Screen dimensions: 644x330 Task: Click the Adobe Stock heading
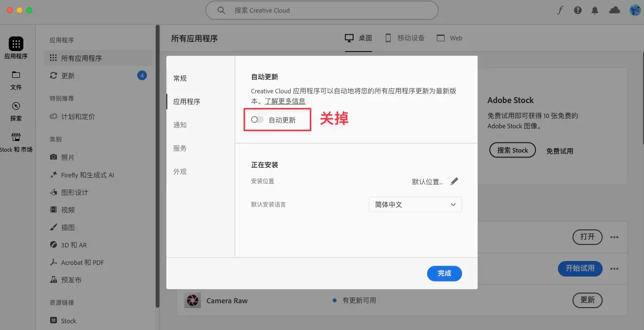tap(511, 100)
